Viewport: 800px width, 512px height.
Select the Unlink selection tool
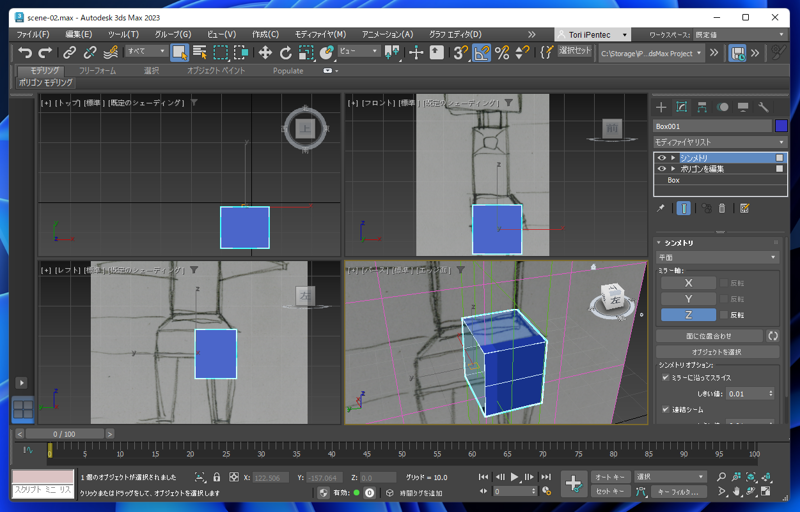(x=90, y=52)
